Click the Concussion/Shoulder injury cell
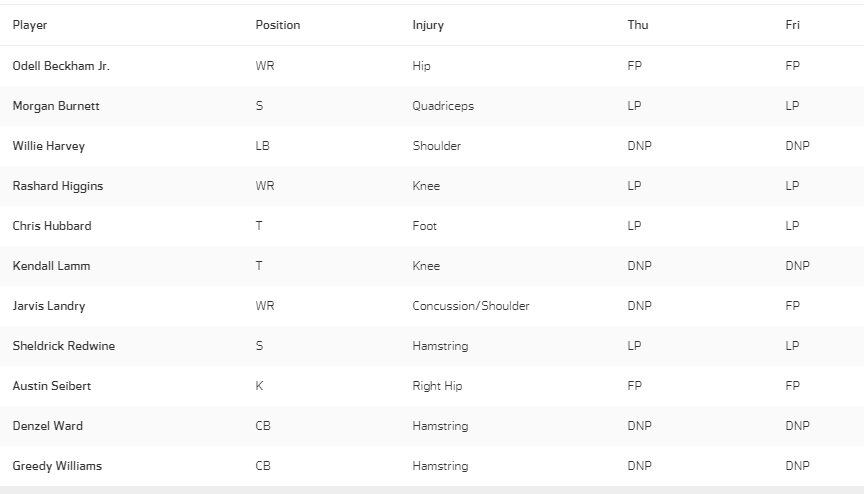Viewport: 864px width, 494px height. [471, 306]
